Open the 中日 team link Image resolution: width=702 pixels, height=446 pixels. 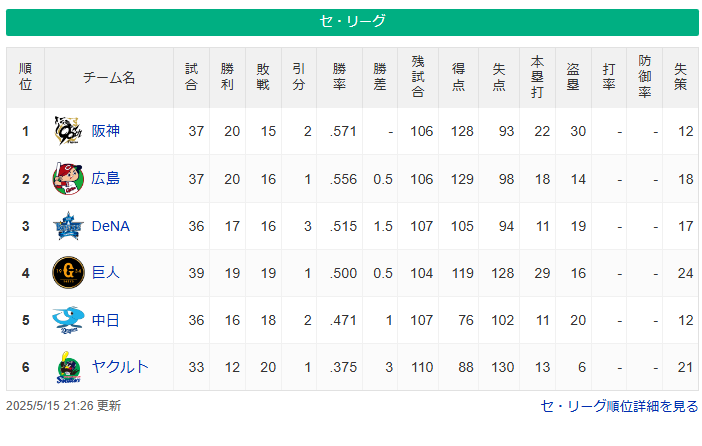coord(106,320)
